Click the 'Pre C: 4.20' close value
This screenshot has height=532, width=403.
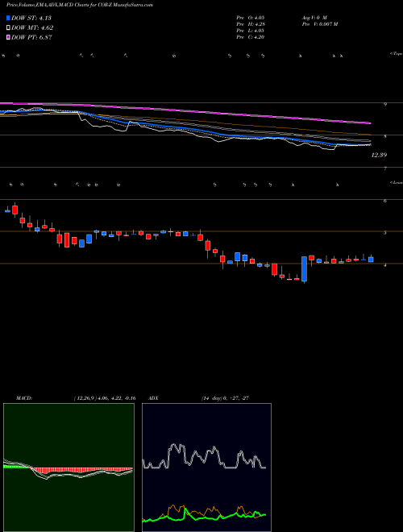pyautogui.click(x=251, y=37)
